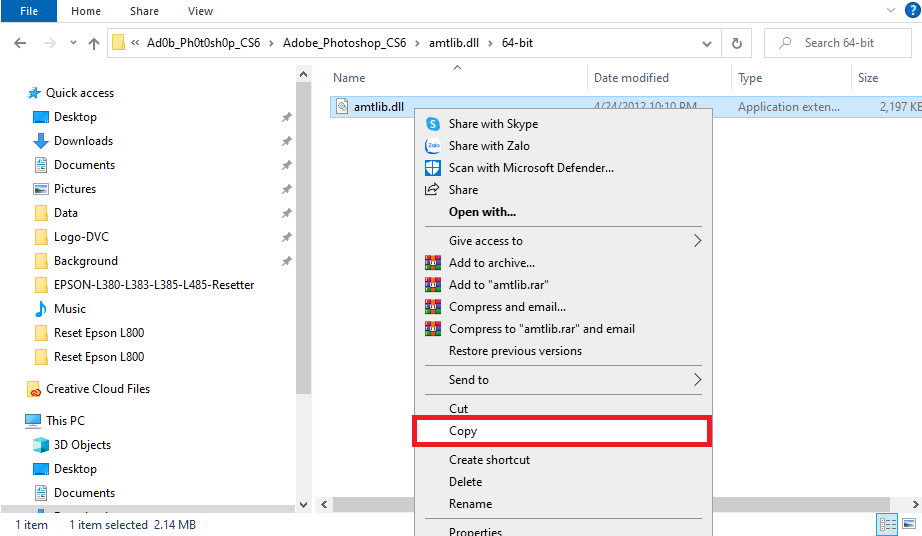
Task: Select This PC in navigation pane
Action: click(65, 421)
